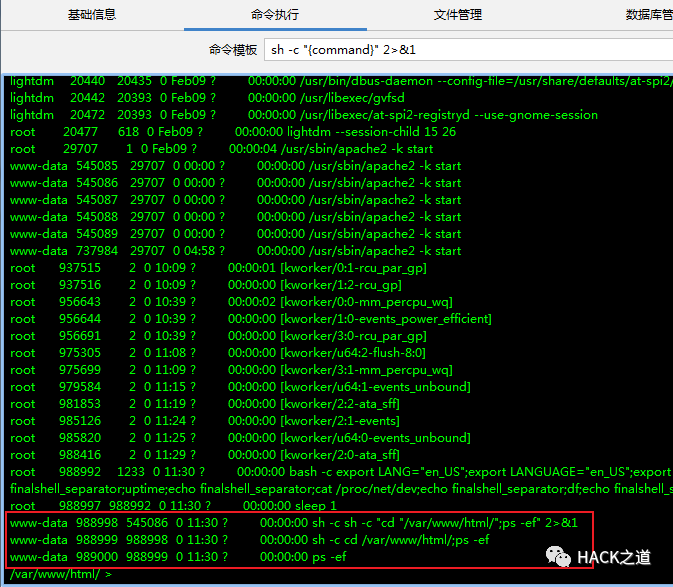Go to the 文件管理 tab
The width and height of the screenshot is (673, 587).
click(458, 15)
